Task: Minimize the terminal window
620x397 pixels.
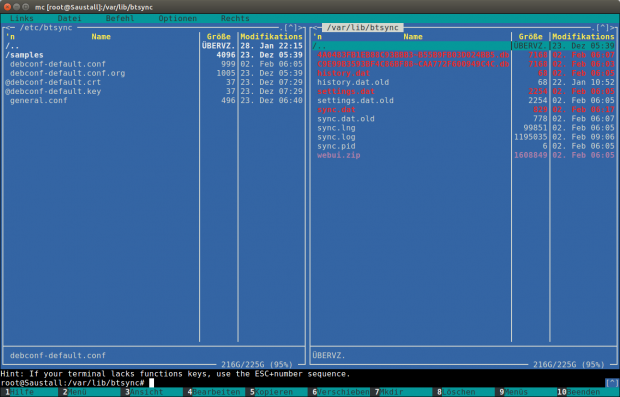Action: point(17,7)
